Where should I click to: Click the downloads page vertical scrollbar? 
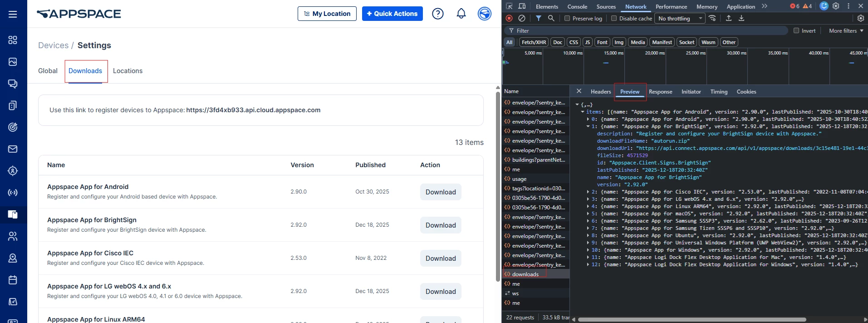(498, 186)
